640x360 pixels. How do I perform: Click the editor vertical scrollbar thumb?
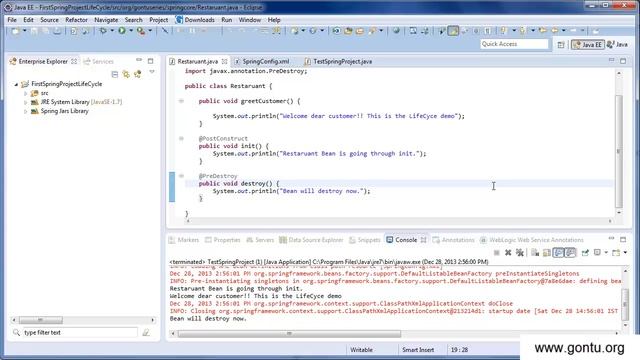pyautogui.click(x=619, y=151)
